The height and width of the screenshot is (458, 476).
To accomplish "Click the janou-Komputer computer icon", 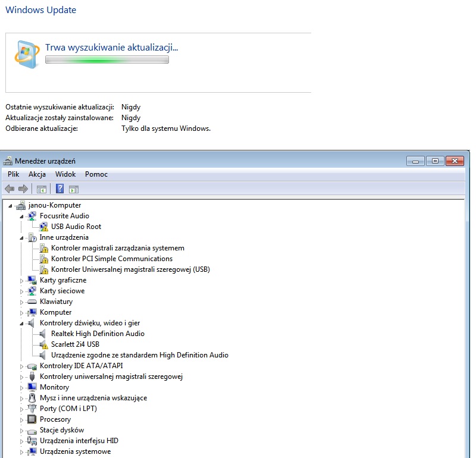I will 21,205.
